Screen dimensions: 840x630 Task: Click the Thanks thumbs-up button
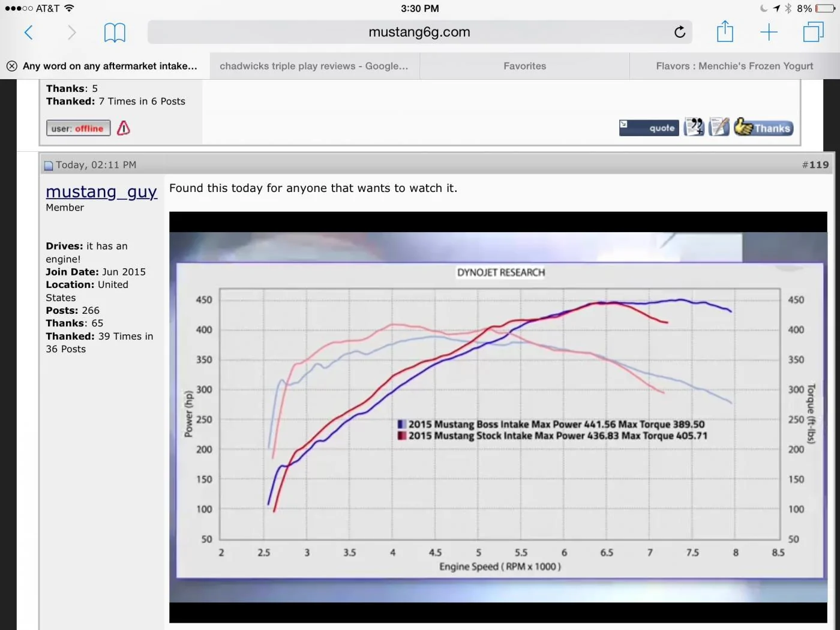pos(763,127)
